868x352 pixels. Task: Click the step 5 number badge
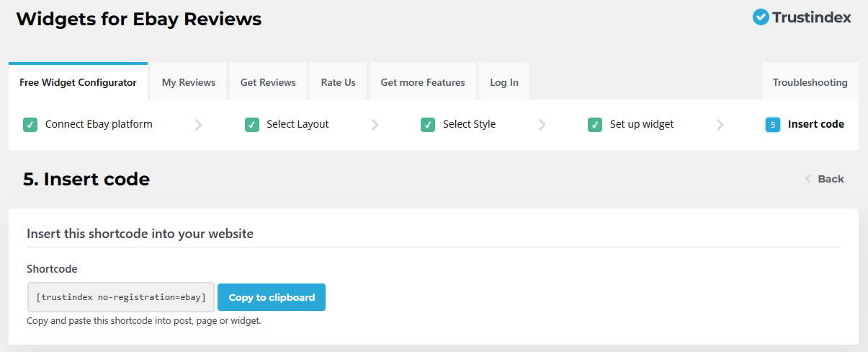773,125
